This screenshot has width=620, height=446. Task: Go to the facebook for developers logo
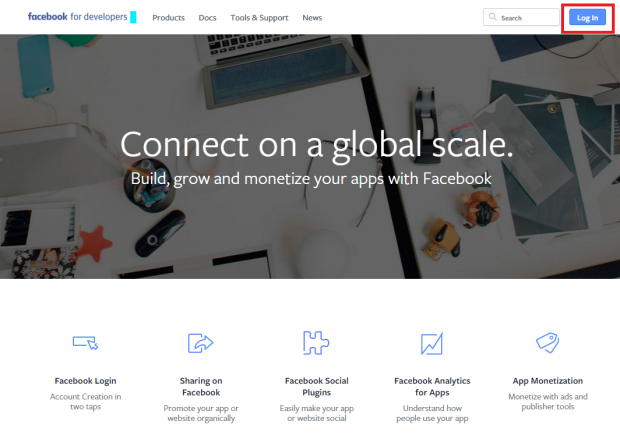[x=78, y=17]
